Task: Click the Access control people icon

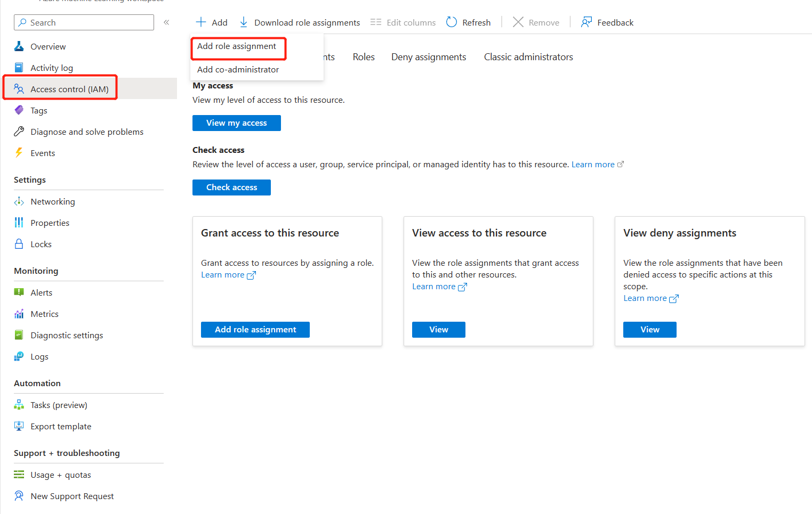Action: tap(19, 89)
